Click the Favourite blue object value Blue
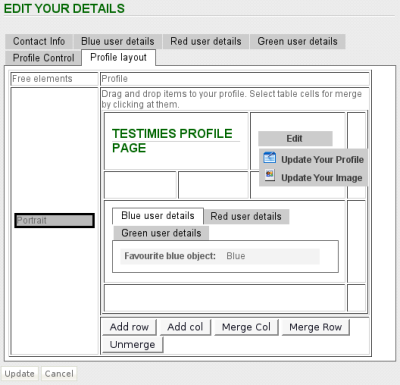Viewport: 400px width, 385px height. [x=236, y=256]
